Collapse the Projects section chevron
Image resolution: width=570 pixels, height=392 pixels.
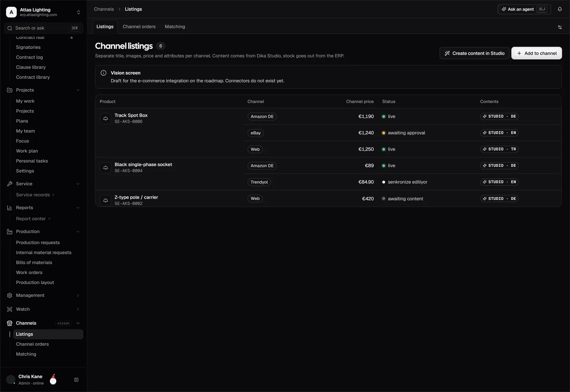(78, 90)
